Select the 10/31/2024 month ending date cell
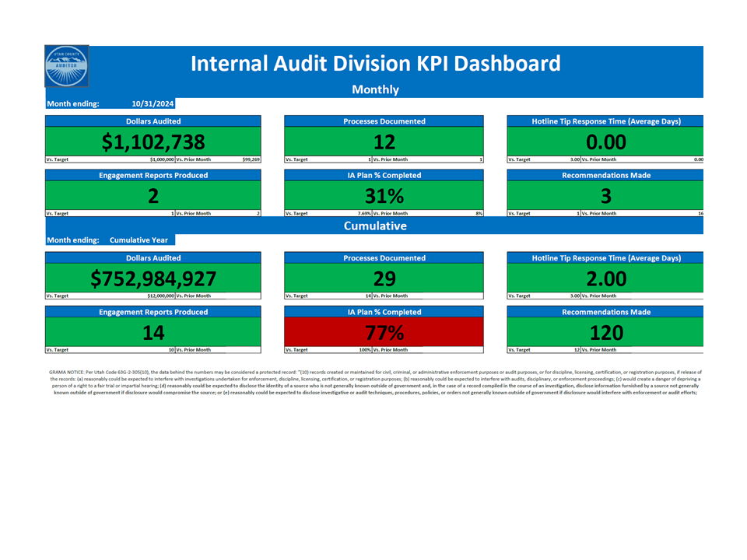 (x=153, y=103)
